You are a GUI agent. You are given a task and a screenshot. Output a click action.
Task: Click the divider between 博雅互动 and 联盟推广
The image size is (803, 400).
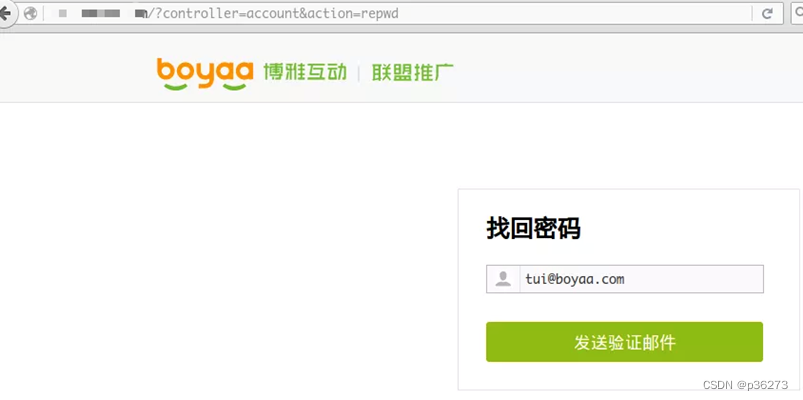358,73
